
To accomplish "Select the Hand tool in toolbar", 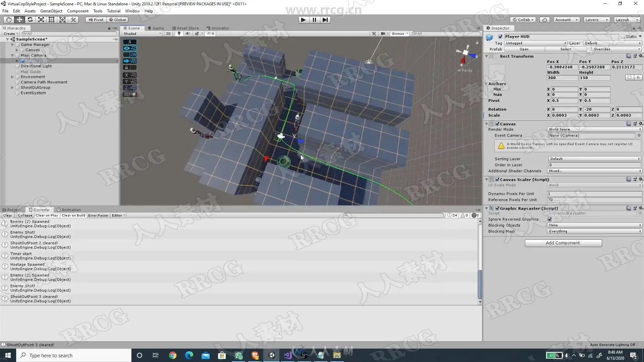I will pyautogui.click(x=8, y=20).
